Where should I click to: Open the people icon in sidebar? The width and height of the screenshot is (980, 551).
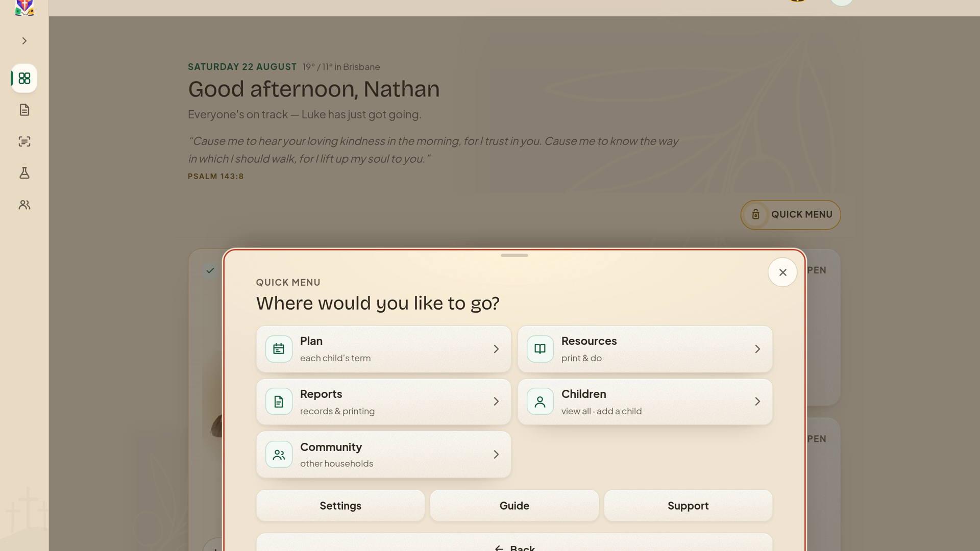click(x=24, y=205)
